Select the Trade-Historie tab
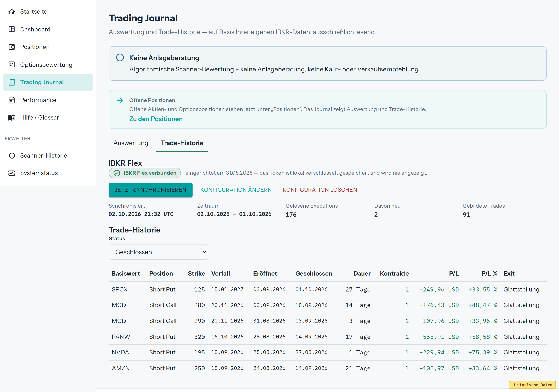 tap(182, 143)
